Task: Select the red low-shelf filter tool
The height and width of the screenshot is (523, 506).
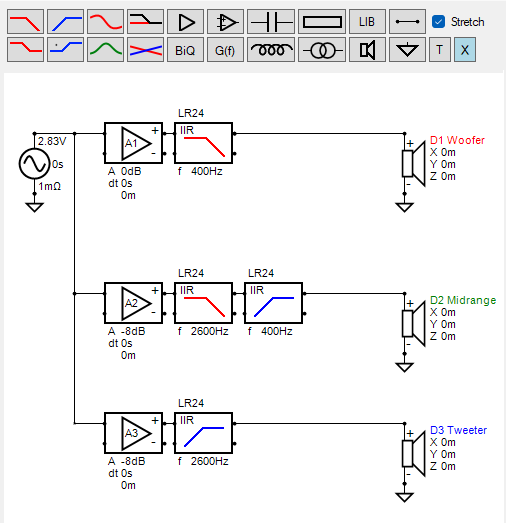Action: click(25, 50)
